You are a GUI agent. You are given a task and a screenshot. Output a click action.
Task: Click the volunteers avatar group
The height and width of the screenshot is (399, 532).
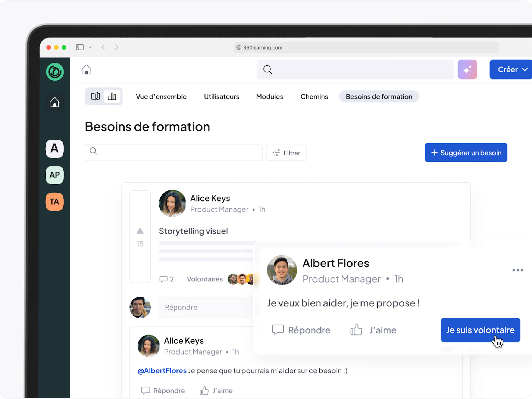click(x=241, y=279)
